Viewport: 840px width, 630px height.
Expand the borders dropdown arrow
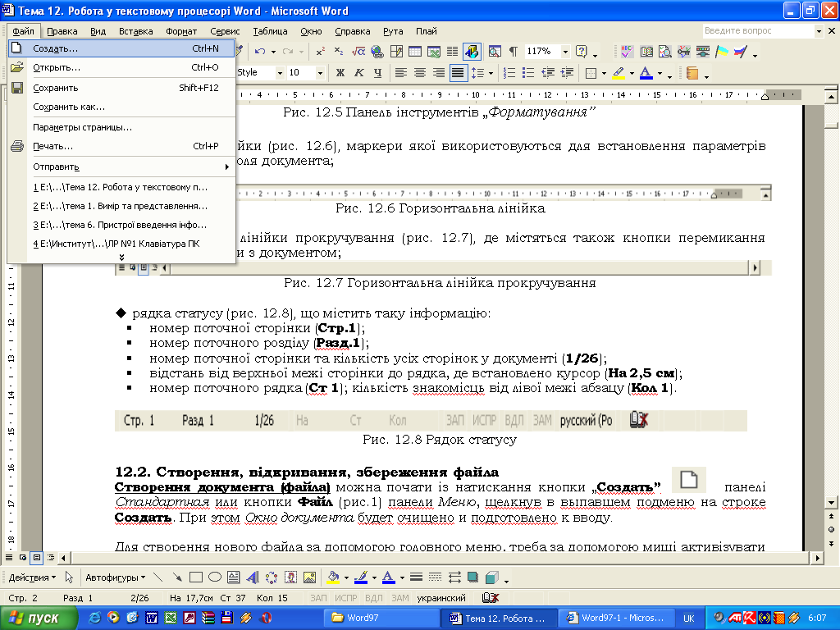[605, 73]
